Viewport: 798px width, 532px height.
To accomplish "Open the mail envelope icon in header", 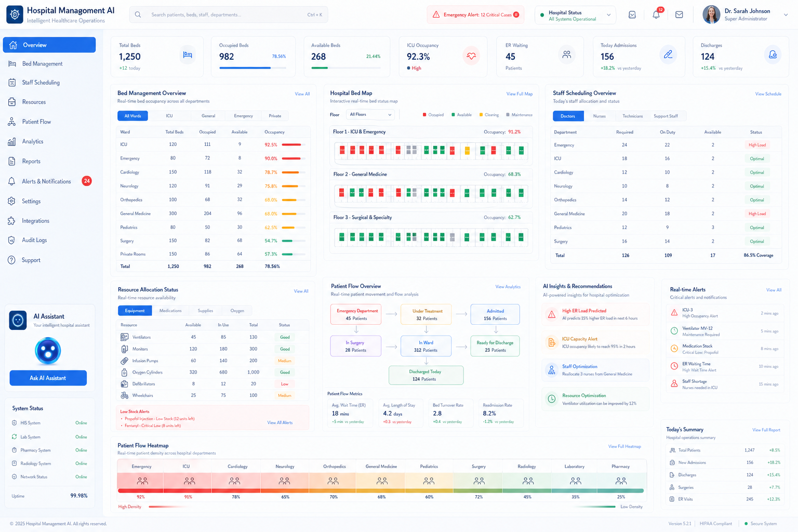I will click(x=679, y=15).
